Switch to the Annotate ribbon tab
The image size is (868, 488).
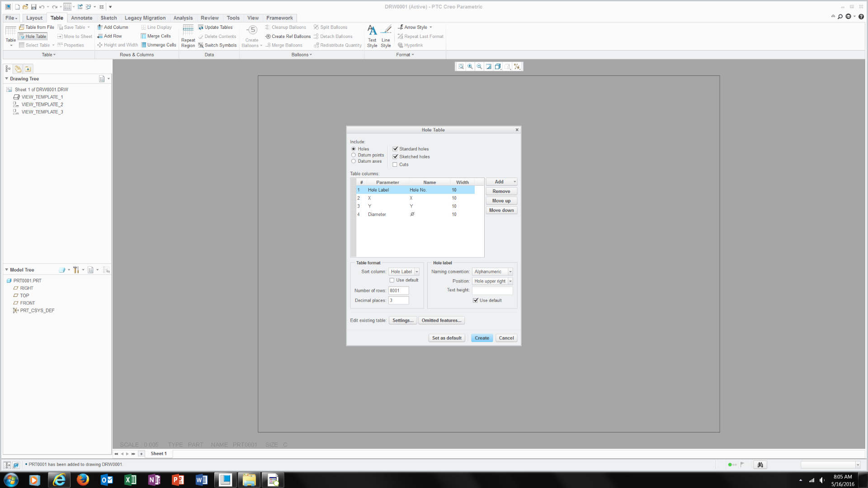(x=81, y=18)
